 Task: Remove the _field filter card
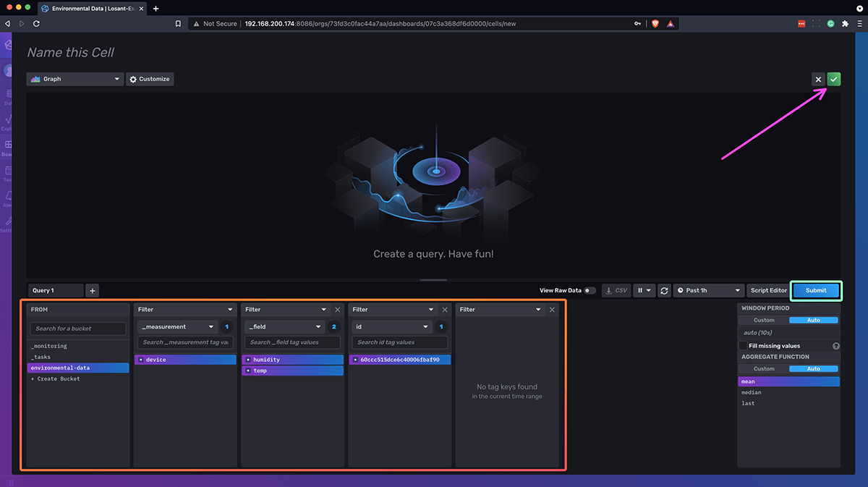pyautogui.click(x=337, y=310)
